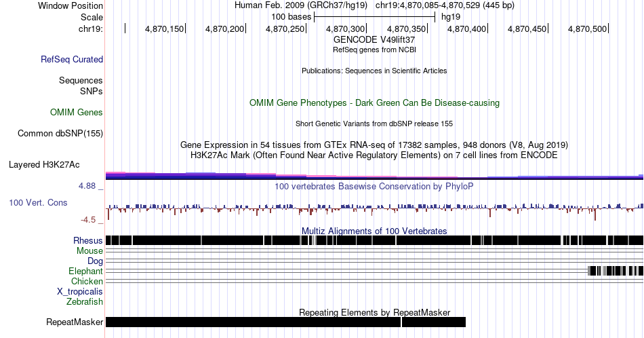Click the GTEx Gene Expression track title
Screen dimensions: 644x338
(374, 145)
